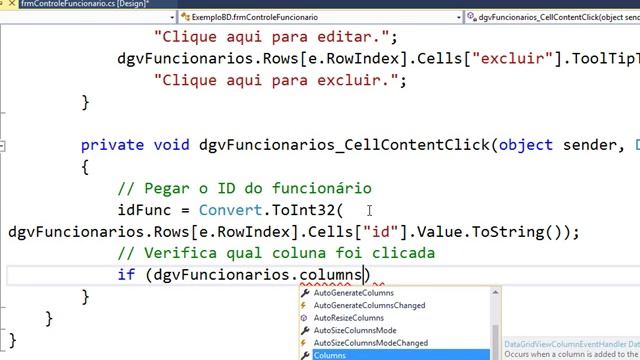Close the frmControleFuncionario.cs tab
Screen dimensions: 640x360
point(12,4)
